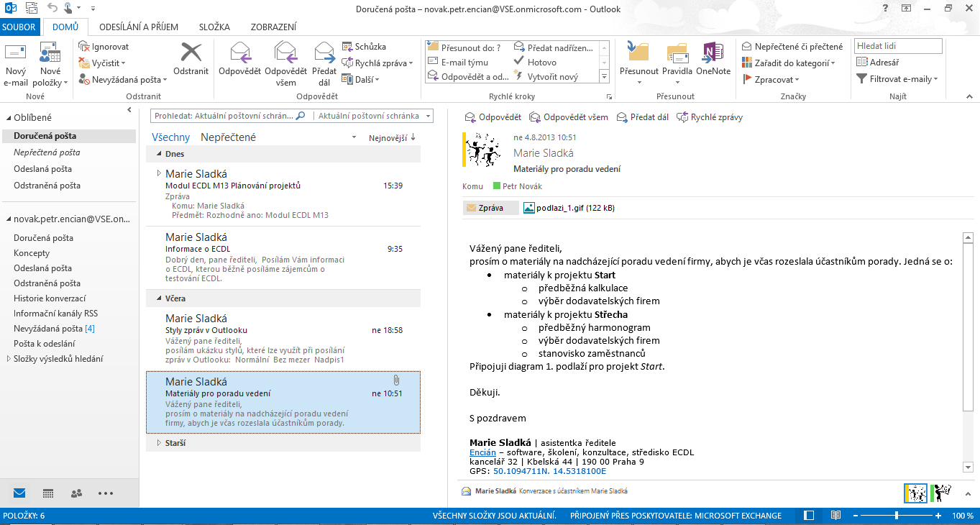Toggle Nepřečtené či přečtené status
Image resolution: width=980 pixels, height=525 pixels.
(792, 47)
